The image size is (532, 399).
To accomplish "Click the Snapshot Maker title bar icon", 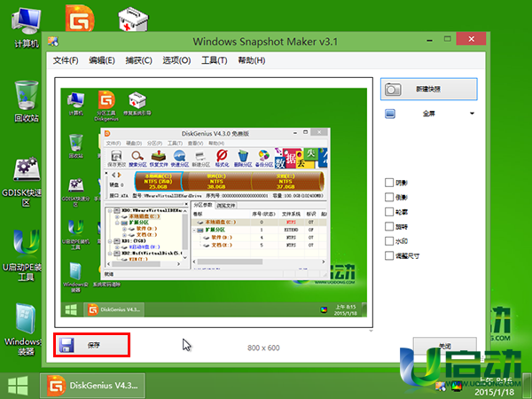I will (53, 42).
